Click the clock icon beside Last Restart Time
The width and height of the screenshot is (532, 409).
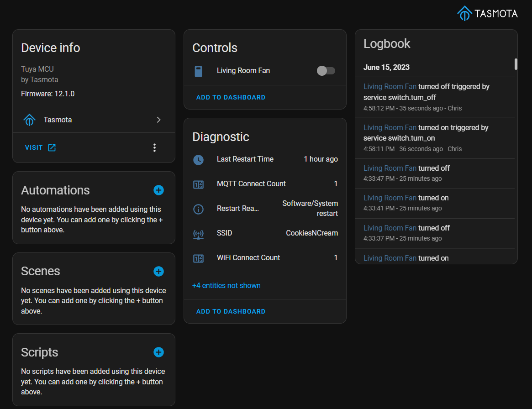[x=198, y=160]
